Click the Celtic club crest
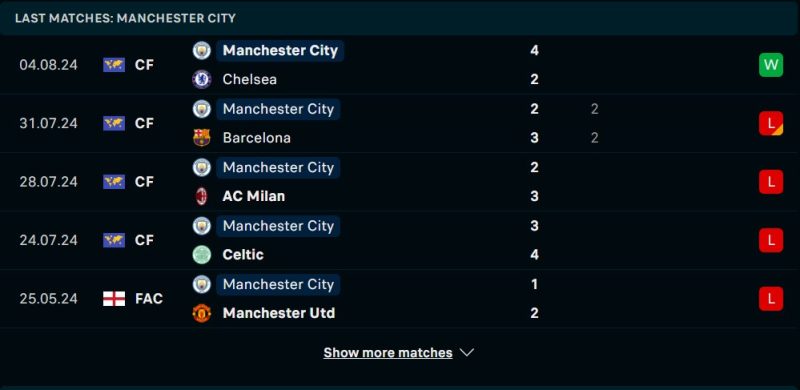Image resolution: width=800 pixels, height=390 pixels. pyautogui.click(x=202, y=255)
